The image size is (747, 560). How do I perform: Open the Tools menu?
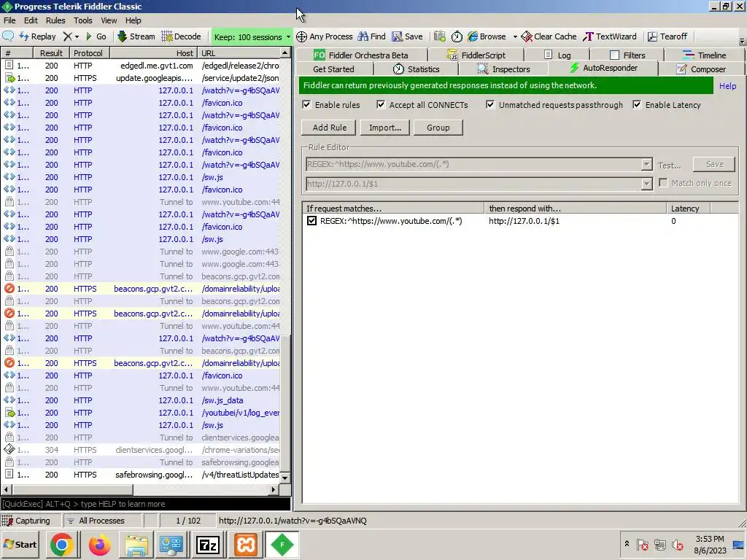(83, 20)
